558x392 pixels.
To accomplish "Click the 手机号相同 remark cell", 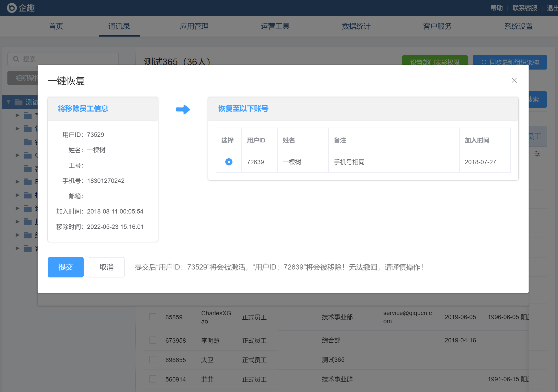I will [394, 162].
